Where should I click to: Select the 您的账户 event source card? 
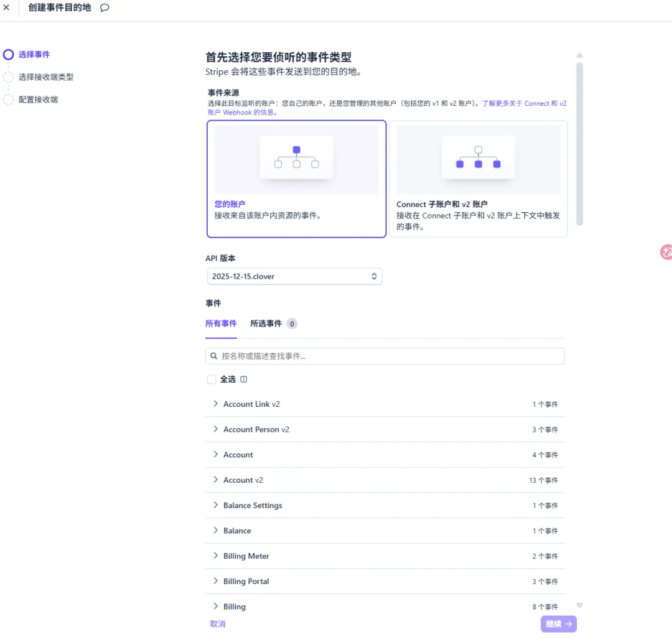[296, 179]
